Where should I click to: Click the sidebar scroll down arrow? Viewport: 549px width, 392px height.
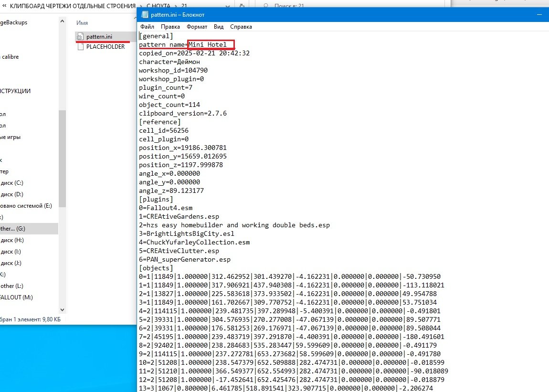point(62,310)
